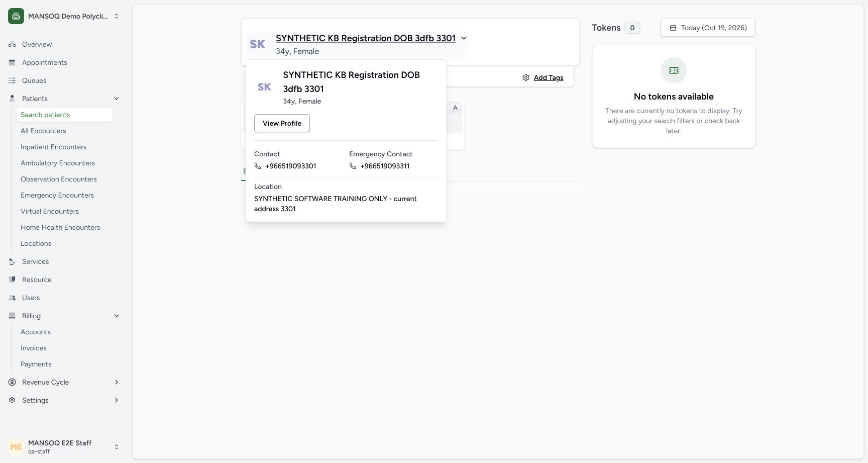
Task: Click the patient name link in header
Action: (x=366, y=38)
